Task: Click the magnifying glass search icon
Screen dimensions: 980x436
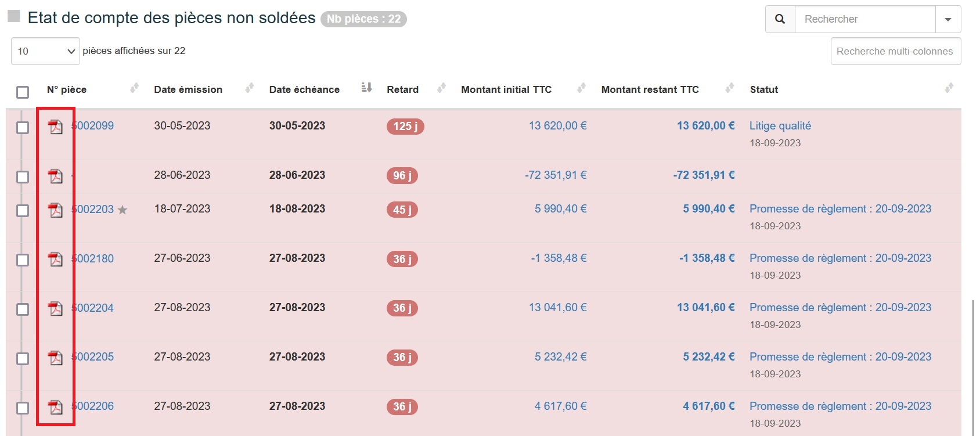Action: point(780,19)
